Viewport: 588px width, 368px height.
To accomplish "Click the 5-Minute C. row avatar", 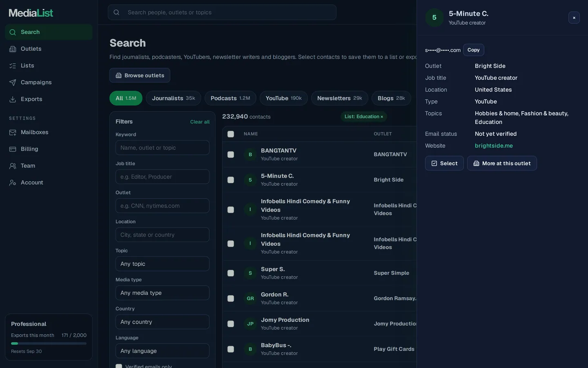I will 250,180.
